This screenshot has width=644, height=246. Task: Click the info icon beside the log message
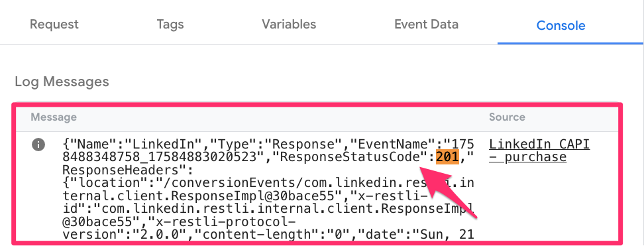38,145
